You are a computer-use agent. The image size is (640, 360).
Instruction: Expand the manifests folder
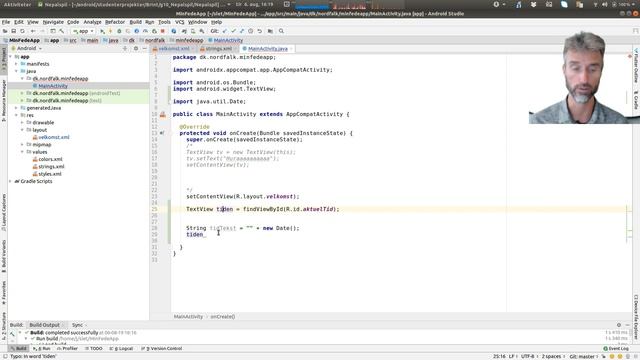click(x=16, y=64)
